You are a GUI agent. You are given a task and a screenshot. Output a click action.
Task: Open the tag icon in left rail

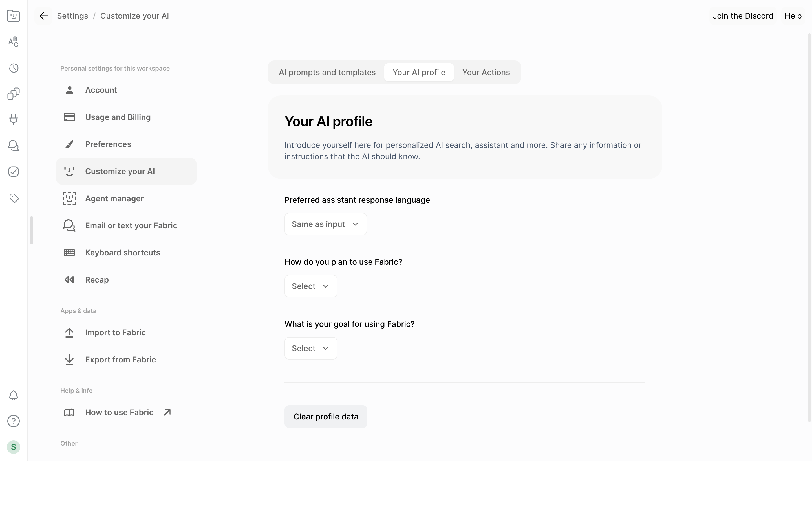tap(14, 198)
